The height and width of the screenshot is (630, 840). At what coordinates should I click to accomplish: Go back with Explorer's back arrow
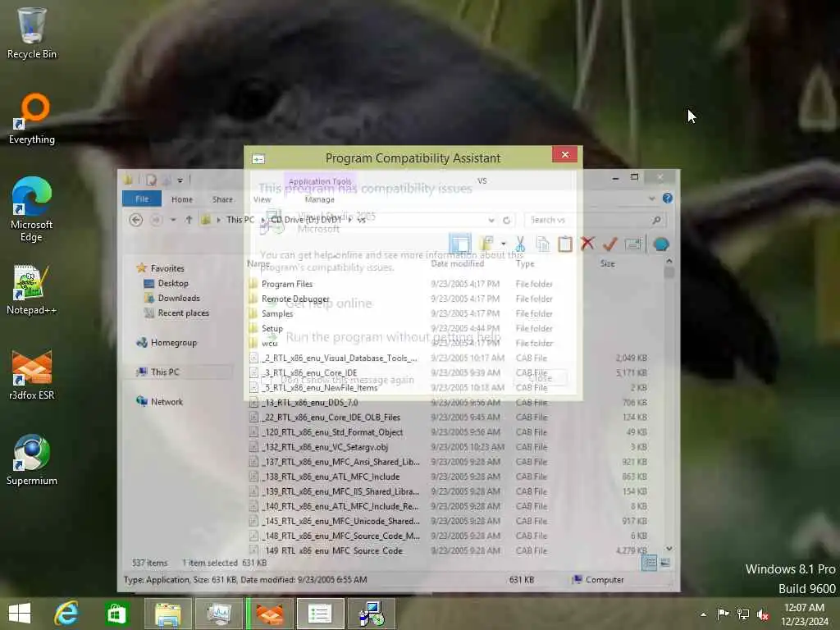pos(136,220)
